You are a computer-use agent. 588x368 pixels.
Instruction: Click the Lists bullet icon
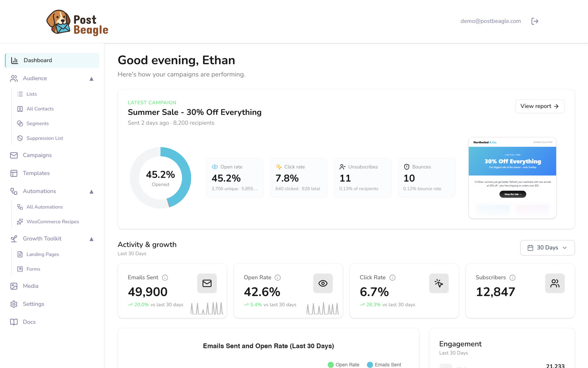[x=20, y=94]
